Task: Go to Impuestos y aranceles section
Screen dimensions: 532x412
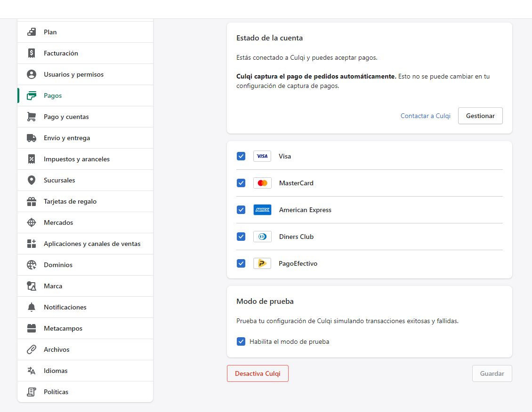Action: (77, 159)
